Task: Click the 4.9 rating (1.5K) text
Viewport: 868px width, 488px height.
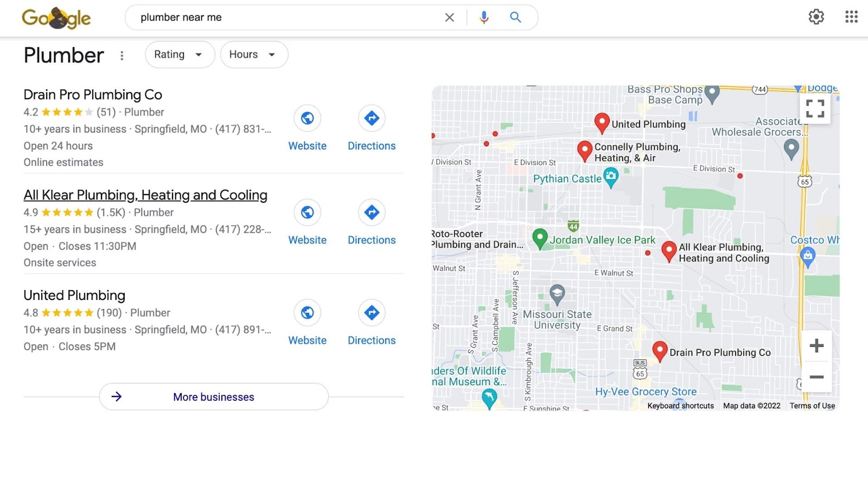Action: coord(74,213)
